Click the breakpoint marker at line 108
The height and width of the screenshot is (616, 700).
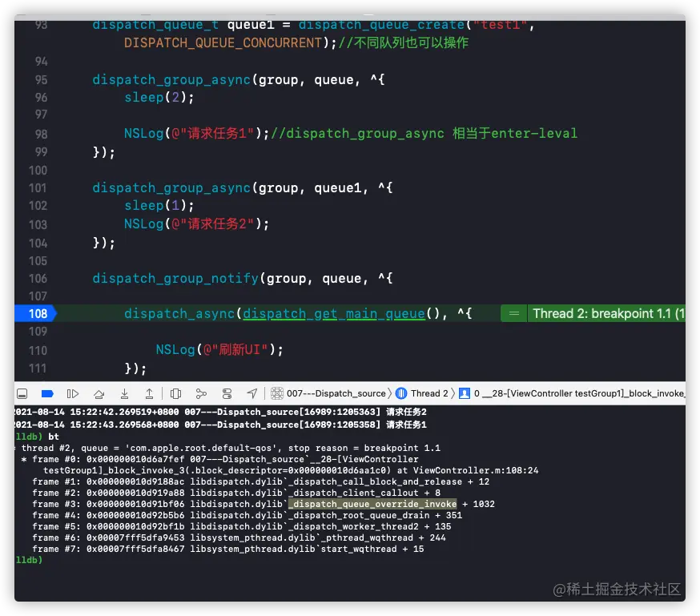tap(36, 314)
